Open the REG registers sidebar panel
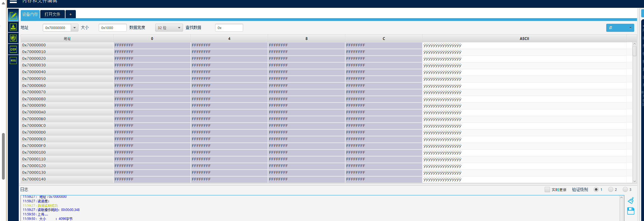Image resolution: width=644 pixels, height=221 pixels. tap(13, 61)
